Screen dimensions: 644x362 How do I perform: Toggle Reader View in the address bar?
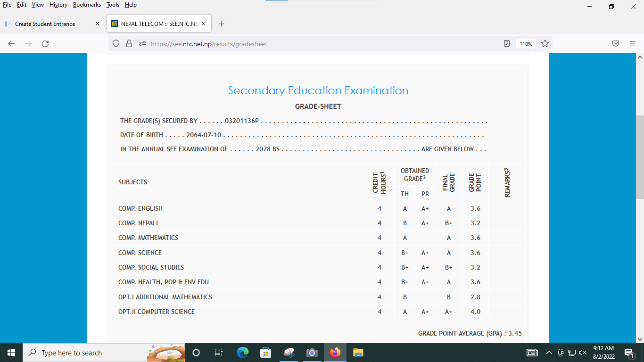(x=507, y=44)
